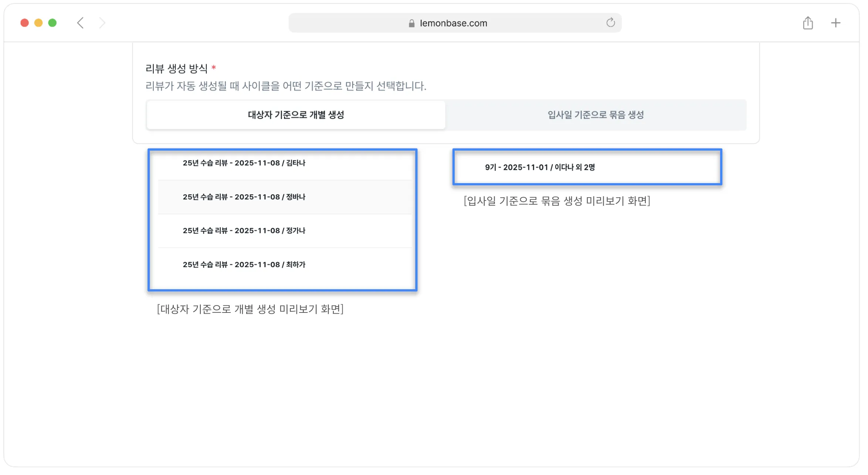Click the 입사일 기준으로 묶음 생성 미리보기 화면 caption
Screen dimensions: 868x475
coord(557,201)
